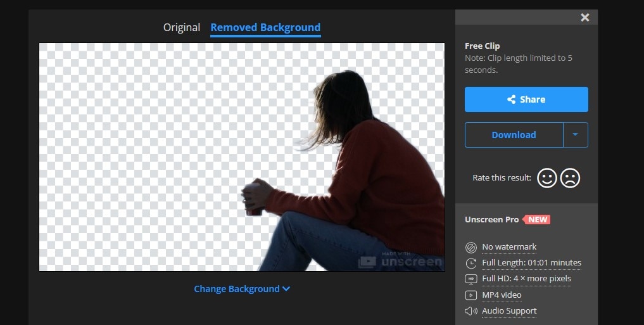Close the result dialog with X
Viewport: 644px width, 325px height.
[585, 17]
